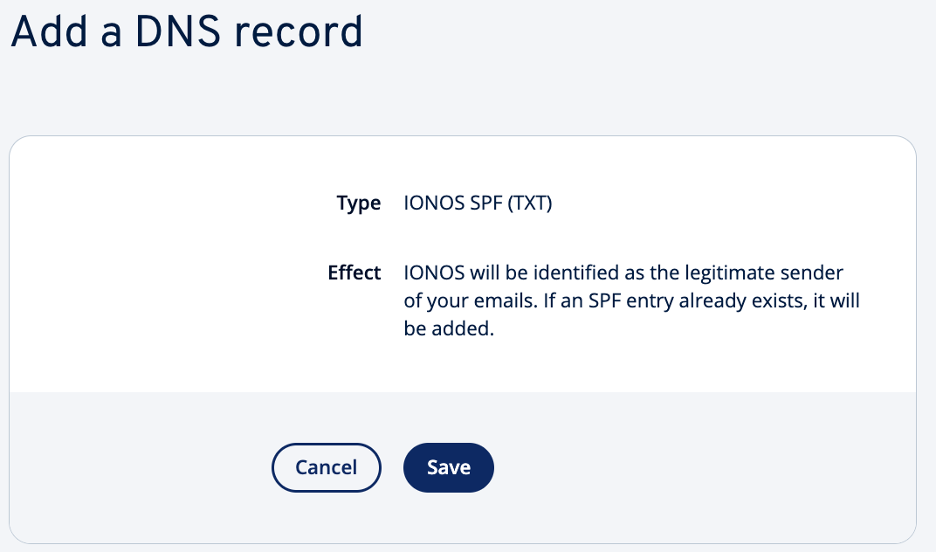Click the final line "be added."
936x552 pixels.
pyautogui.click(x=449, y=329)
